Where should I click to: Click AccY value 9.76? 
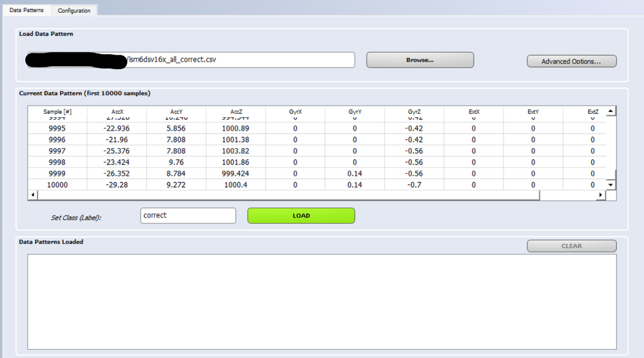point(176,162)
